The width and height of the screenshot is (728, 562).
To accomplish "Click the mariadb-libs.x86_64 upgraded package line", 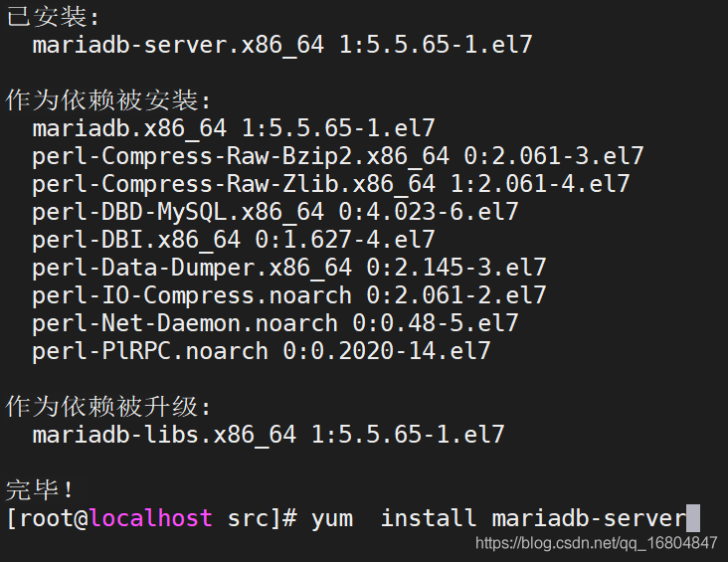I will (268, 435).
